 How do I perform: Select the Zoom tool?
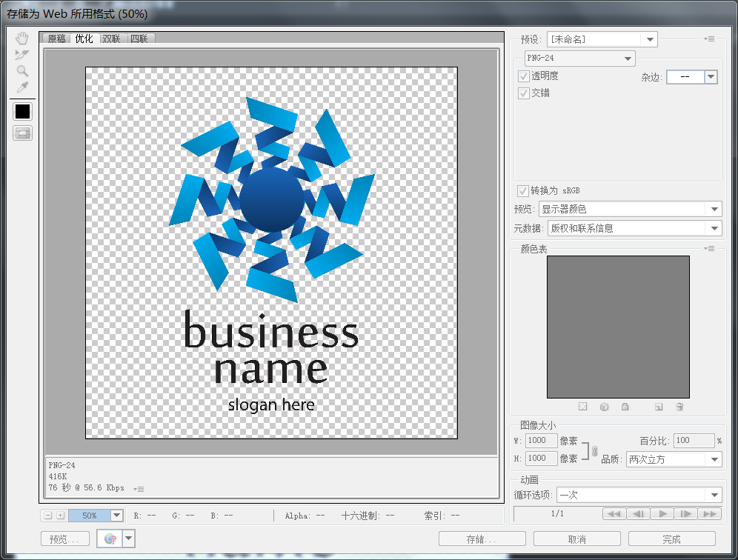point(23,71)
